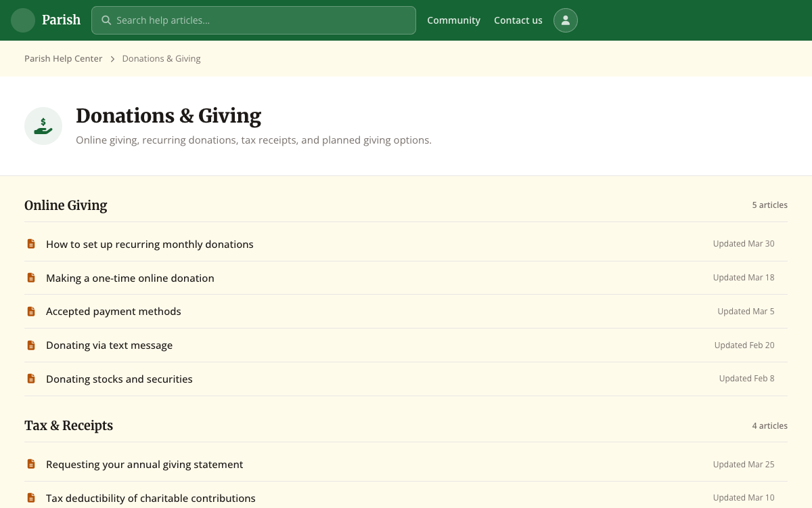The width and height of the screenshot is (812, 508).
Task: Click the Updated Feb 20 date
Action: [x=744, y=345]
